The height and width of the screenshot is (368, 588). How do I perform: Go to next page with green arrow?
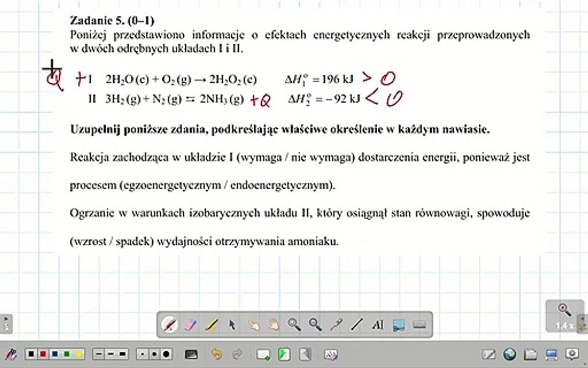[284, 355]
